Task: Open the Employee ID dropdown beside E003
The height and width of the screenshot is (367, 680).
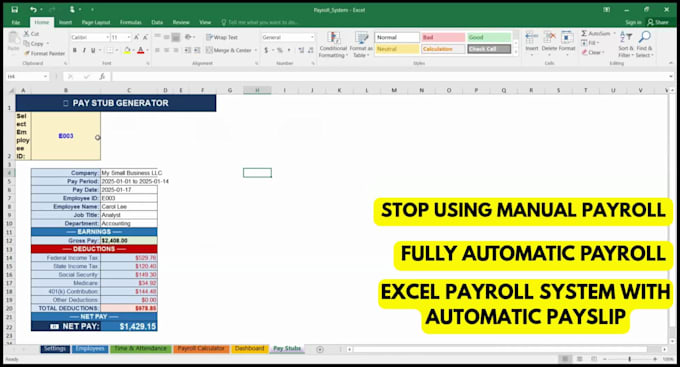Action: click(x=98, y=138)
